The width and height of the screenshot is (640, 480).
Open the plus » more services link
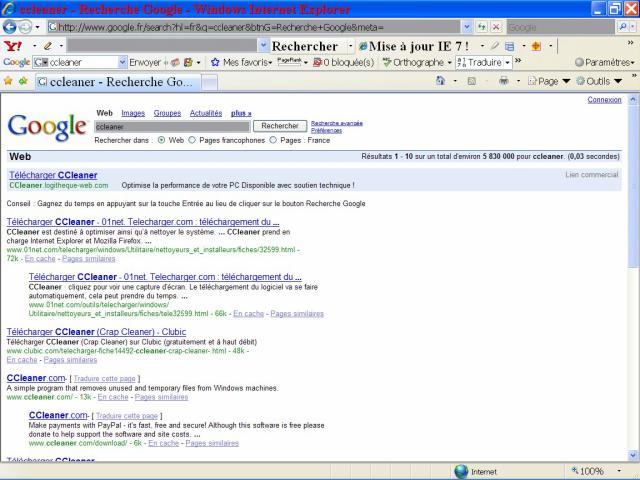[x=241, y=113]
